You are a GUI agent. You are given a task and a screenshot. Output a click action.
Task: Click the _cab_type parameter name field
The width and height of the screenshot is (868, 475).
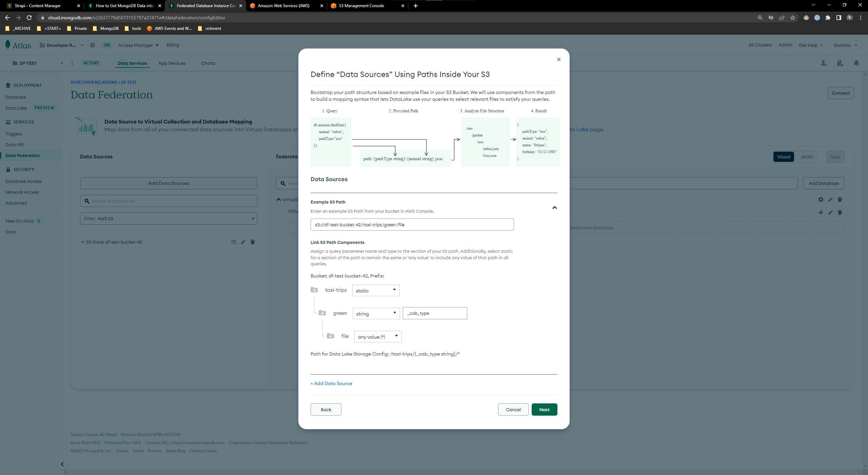pyautogui.click(x=434, y=313)
